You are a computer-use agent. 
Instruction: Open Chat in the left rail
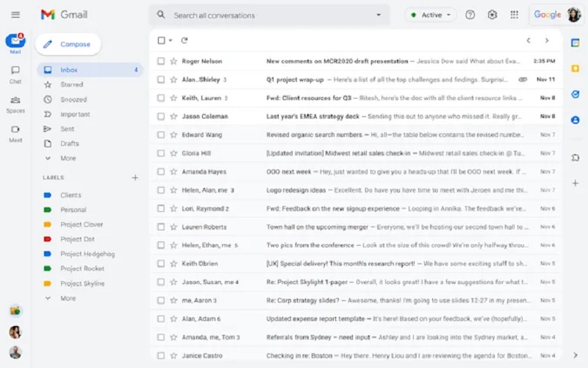(x=15, y=75)
